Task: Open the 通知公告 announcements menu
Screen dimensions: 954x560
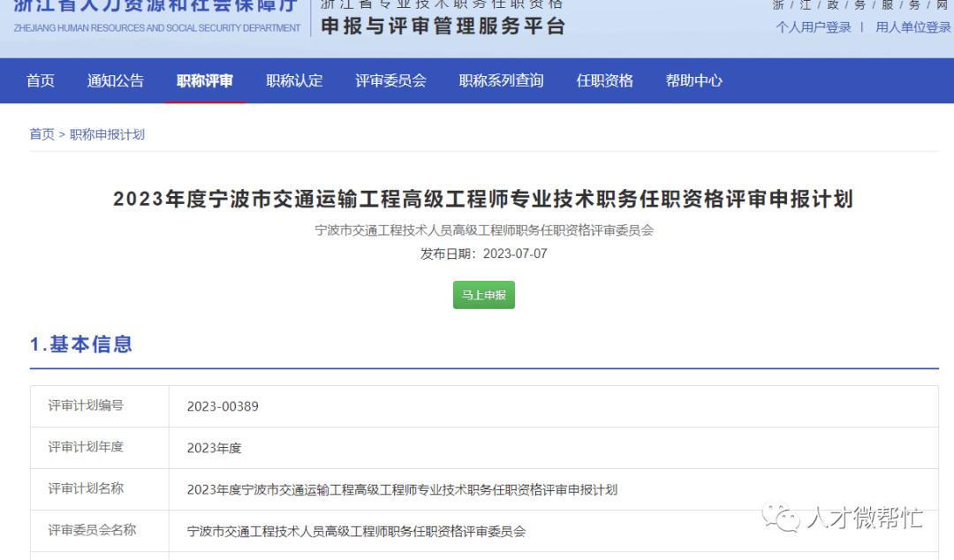Action: click(x=115, y=80)
